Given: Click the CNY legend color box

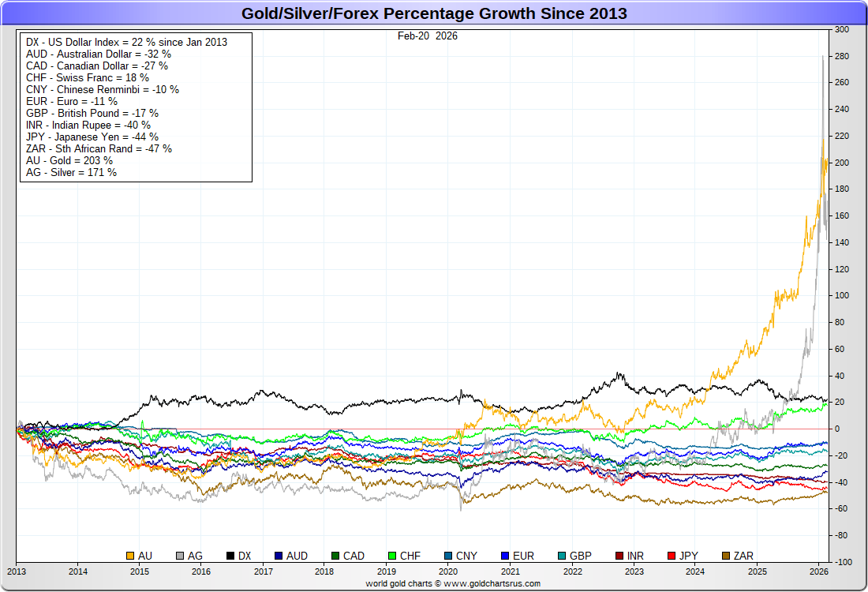Looking at the screenshot, I should (448, 556).
